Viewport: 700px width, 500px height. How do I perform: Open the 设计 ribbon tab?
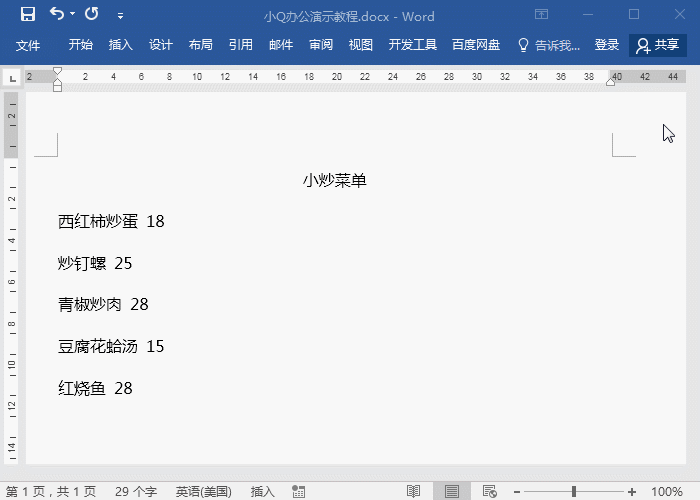[161, 45]
